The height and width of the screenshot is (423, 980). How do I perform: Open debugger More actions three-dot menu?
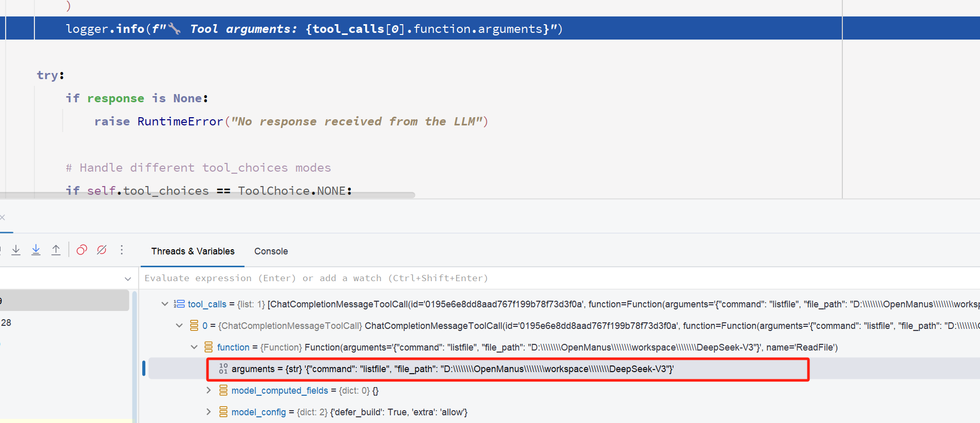pyautogui.click(x=122, y=250)
